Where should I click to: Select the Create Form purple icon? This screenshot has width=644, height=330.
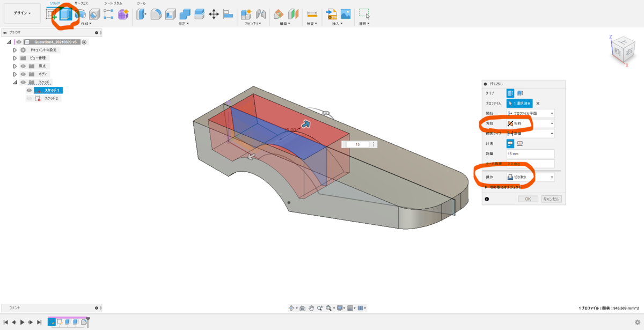pos(123,14)
